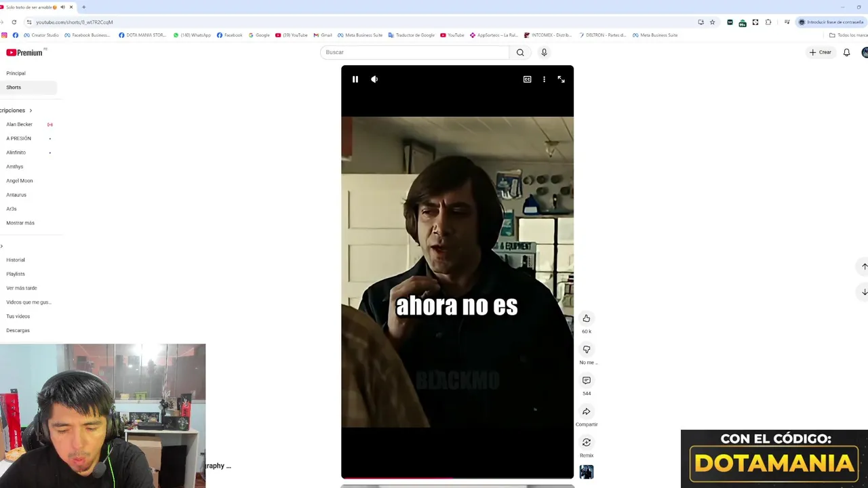Open the INTCOMEX bookmark
Image resolution: width=868 pixels, height=488 pixels.
[x=548, y=35]
